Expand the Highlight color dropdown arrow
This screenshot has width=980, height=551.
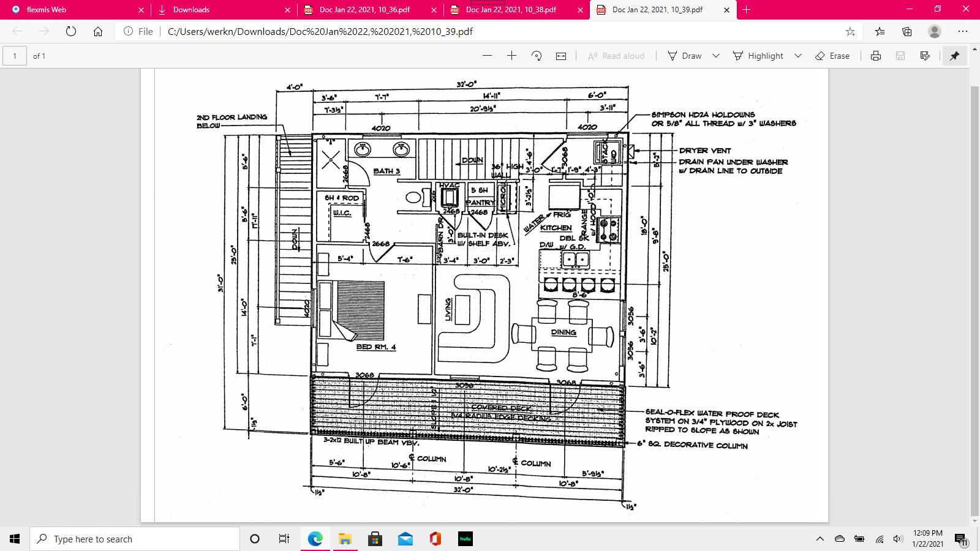coord(798,56)
